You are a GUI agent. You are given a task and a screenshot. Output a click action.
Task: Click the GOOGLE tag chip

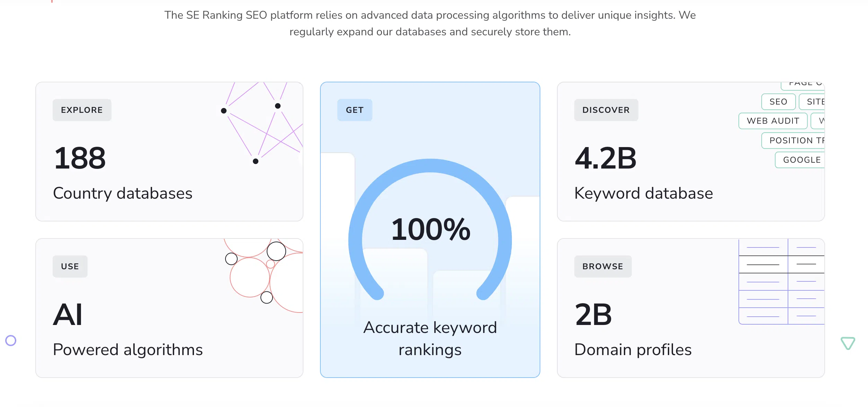(x=801, y=160)
